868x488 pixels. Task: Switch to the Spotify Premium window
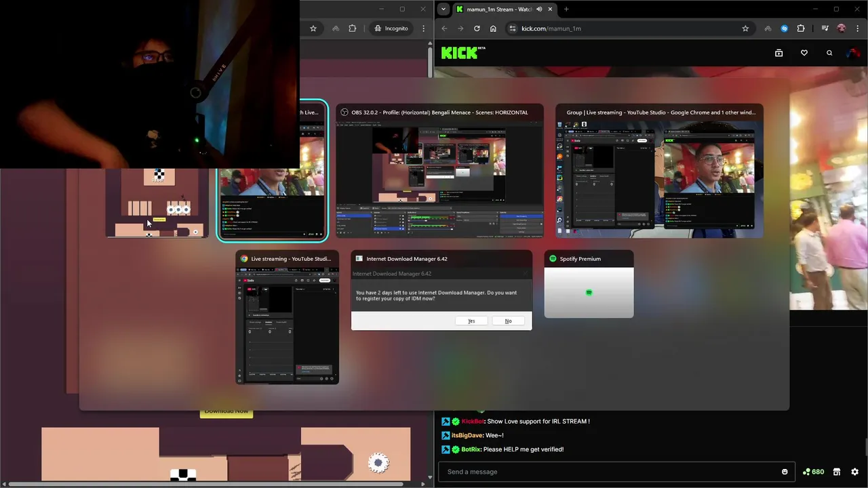(589, 284)
